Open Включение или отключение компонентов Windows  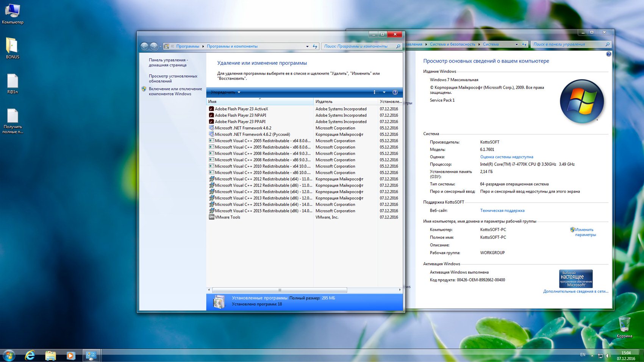coord(175,91)
